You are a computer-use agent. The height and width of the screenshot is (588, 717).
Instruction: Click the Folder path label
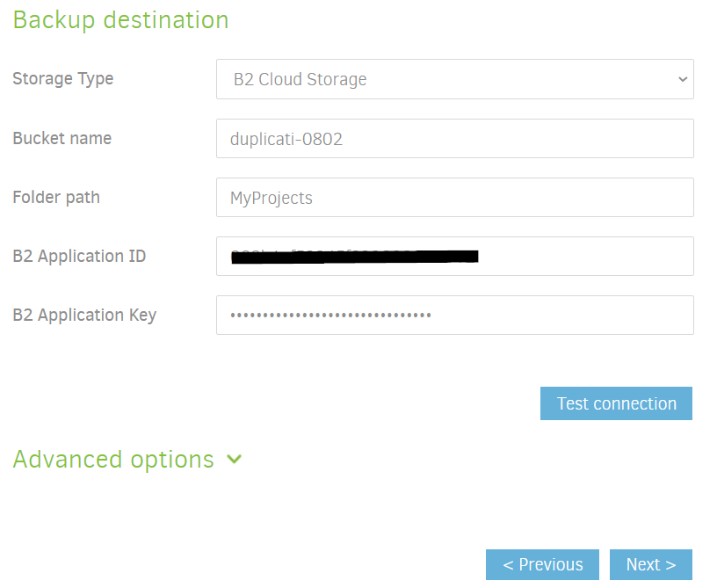click(x=56, y=198)
